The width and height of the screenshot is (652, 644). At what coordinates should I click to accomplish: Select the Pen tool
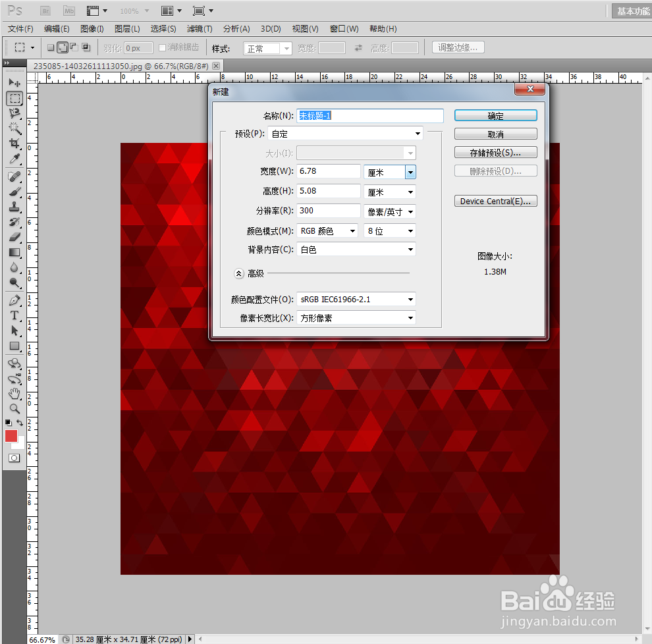point(14,300)
